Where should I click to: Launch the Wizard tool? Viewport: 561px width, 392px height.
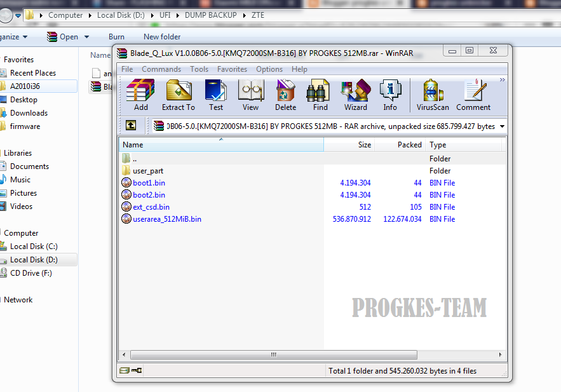tap(355, 95)
